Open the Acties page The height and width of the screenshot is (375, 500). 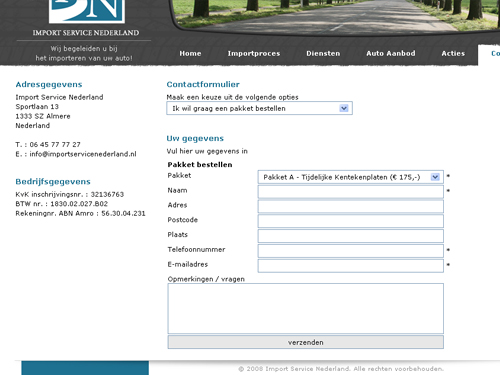[x=453, y=53]
